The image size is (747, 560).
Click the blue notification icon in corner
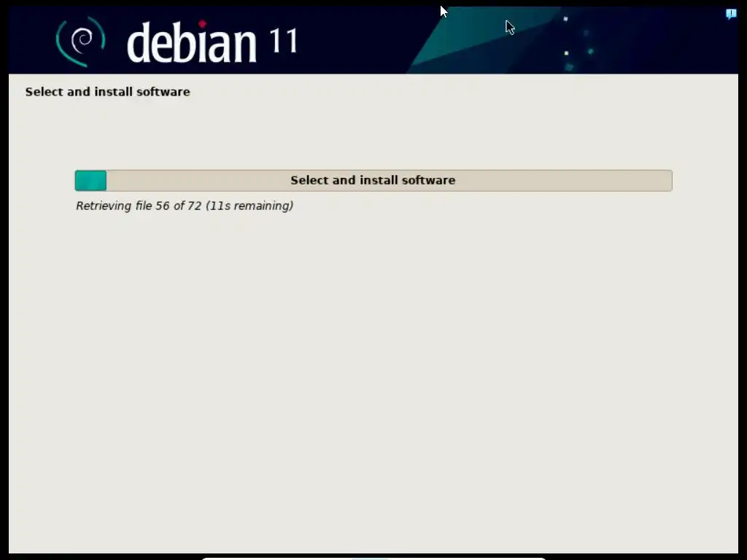tap(731, 14)
